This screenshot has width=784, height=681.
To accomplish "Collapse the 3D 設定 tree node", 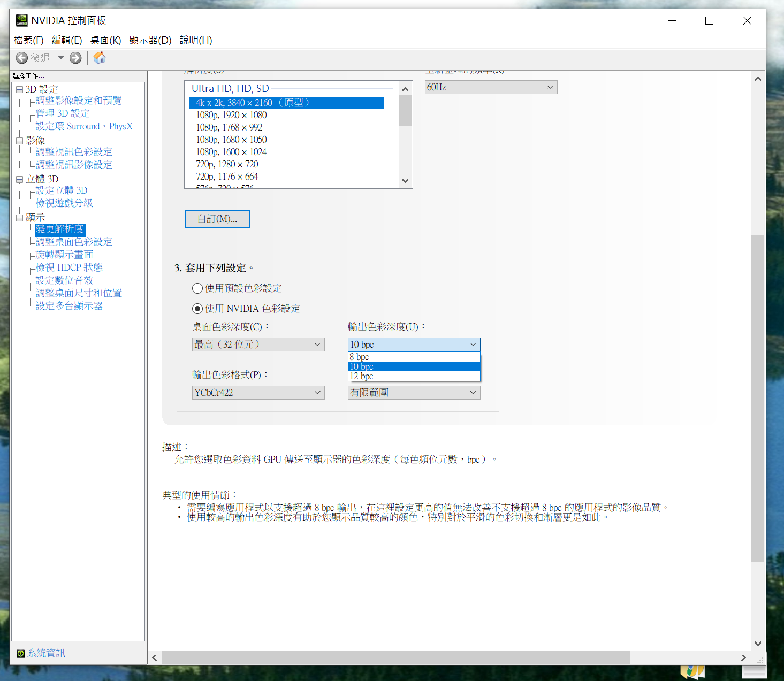I will coord(19,89).
